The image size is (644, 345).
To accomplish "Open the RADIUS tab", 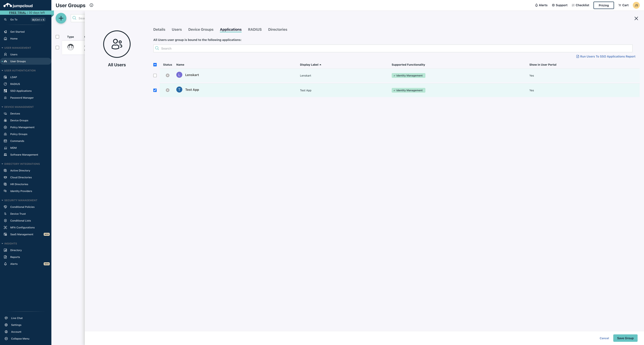I will (x=255, y=30).
